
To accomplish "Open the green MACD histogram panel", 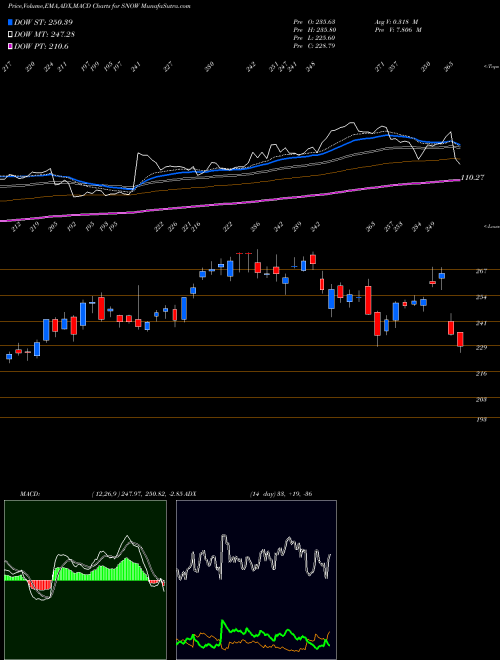I will pos(85,580).
